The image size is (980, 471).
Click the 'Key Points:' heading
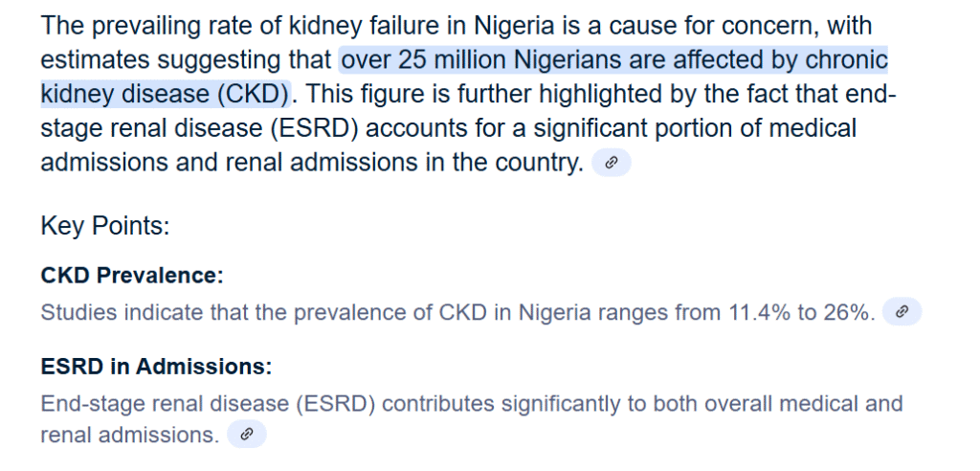coord(105,226)
